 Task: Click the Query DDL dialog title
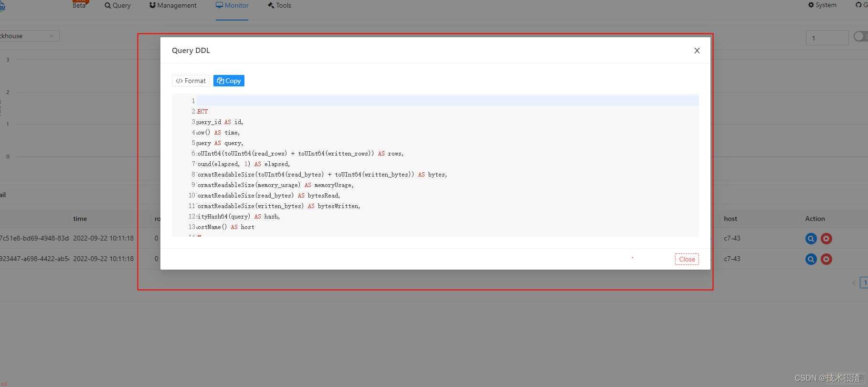pyautogui.click(x=191, y=50)
